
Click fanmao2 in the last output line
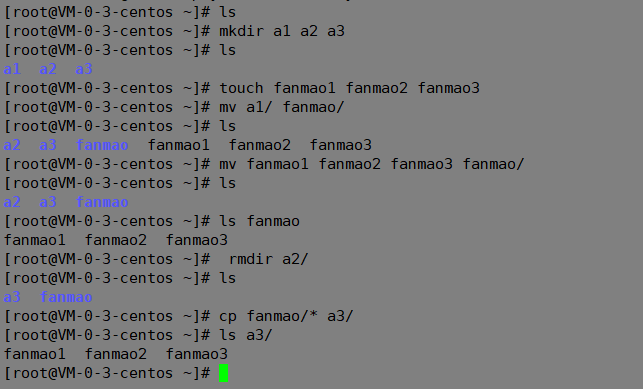(x=116, y=354)
